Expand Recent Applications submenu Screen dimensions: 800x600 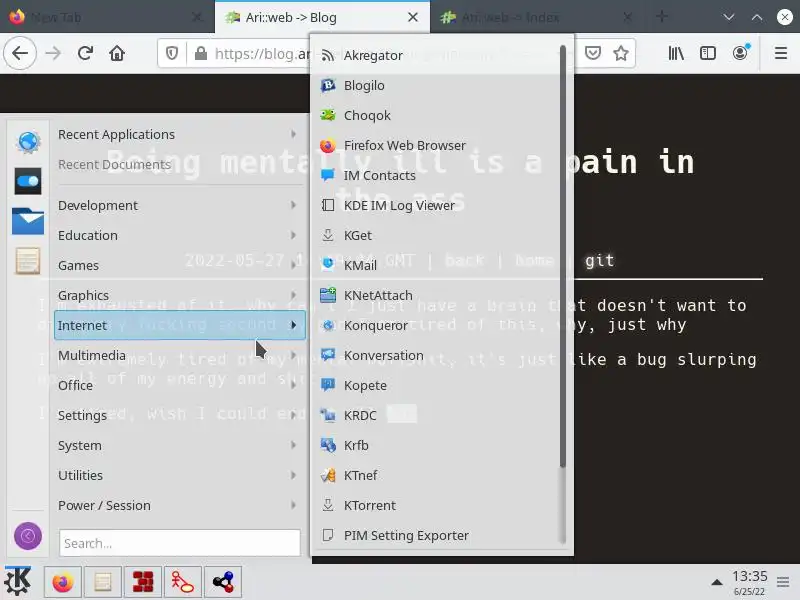click(180, 134)
